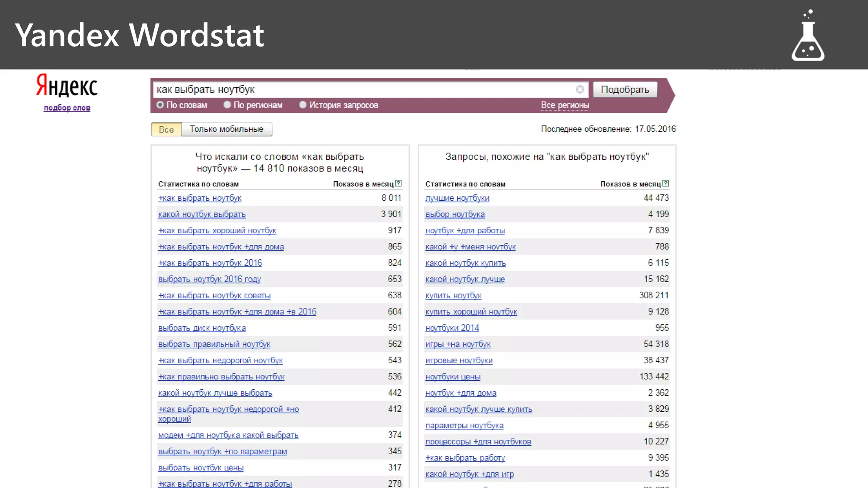Screen dimensions: 868x488
Task: Select the По регионам radio button
Action: [227, 105]
